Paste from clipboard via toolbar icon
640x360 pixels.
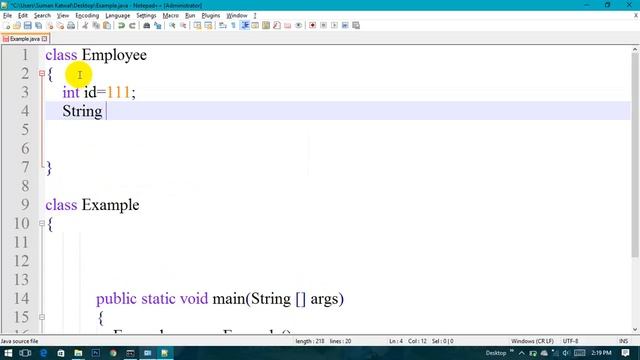[x=107, y=25]
